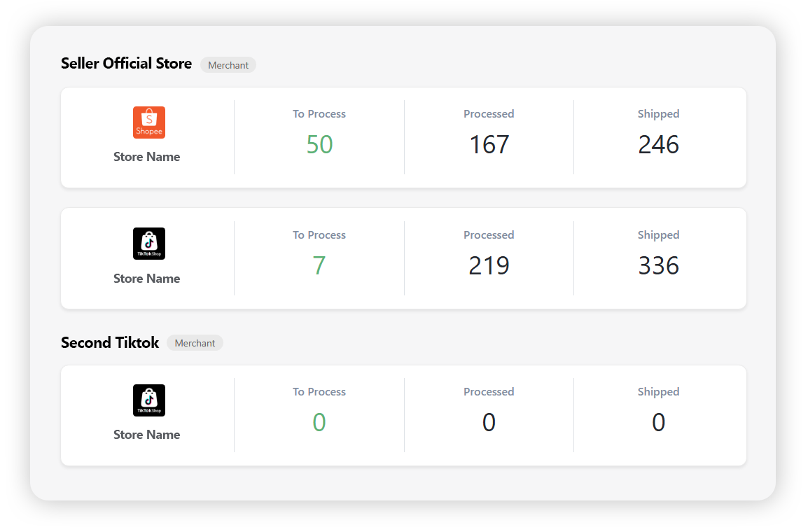Viewport: 808px width, 532px height.
Task: Click the To Process label in Shopee row
Action: [x=319, y=114]
